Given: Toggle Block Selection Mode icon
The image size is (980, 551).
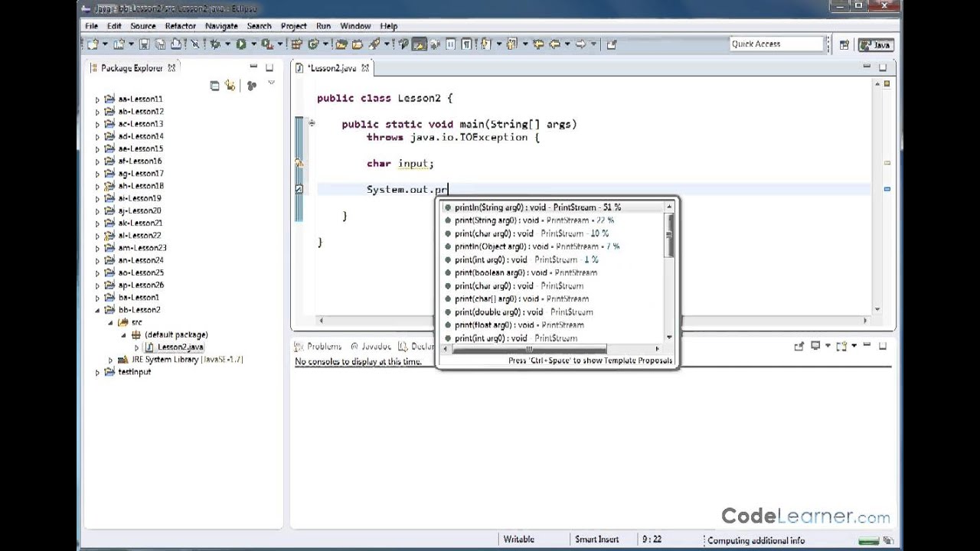Looking at the screenshot, I should [450, 44].
